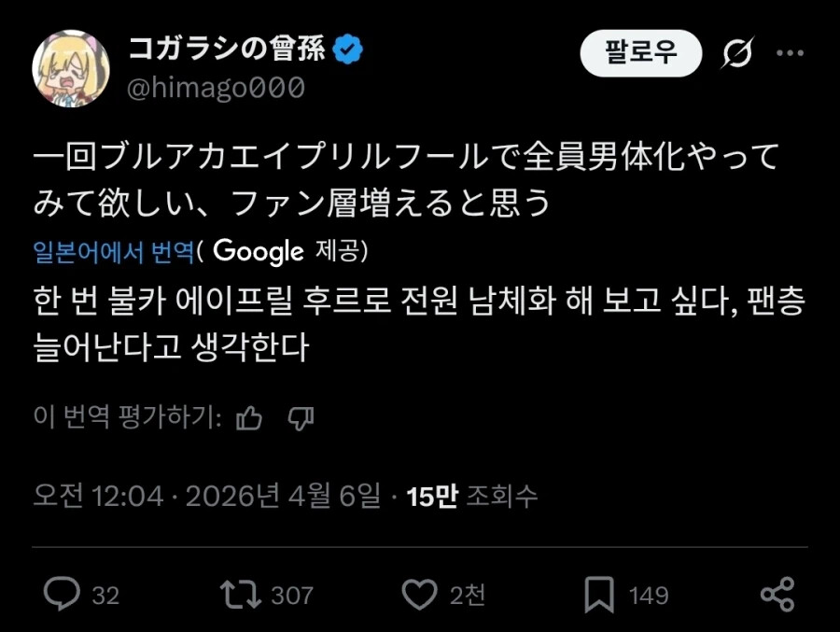
Task: Click the blue verified badge
Action: [x=349, y=49]
